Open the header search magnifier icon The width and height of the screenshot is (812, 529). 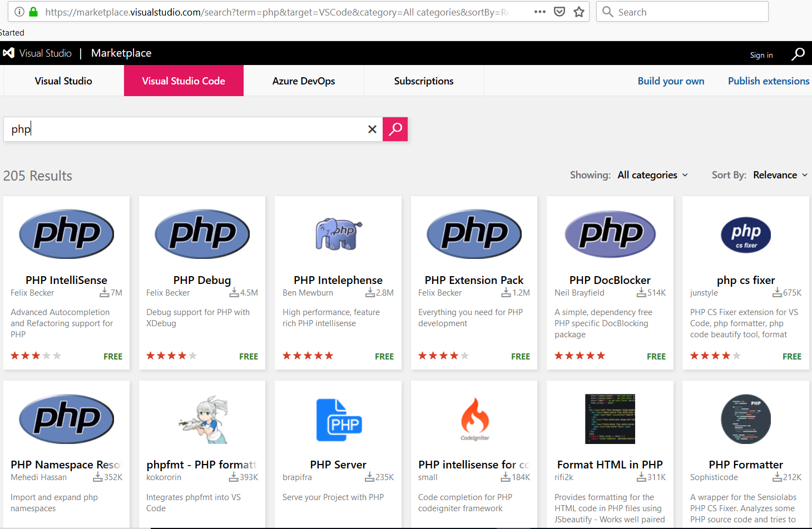point(798,53)
